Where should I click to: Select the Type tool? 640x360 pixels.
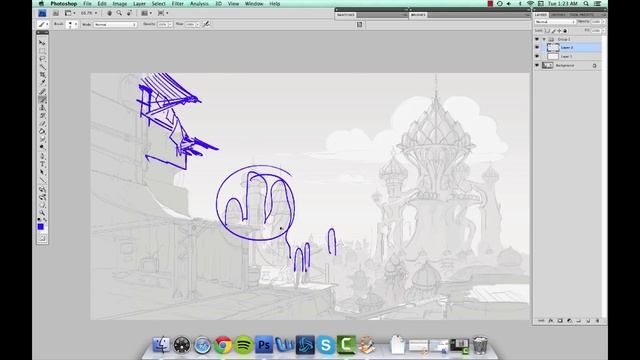click(x=42, y=164)
